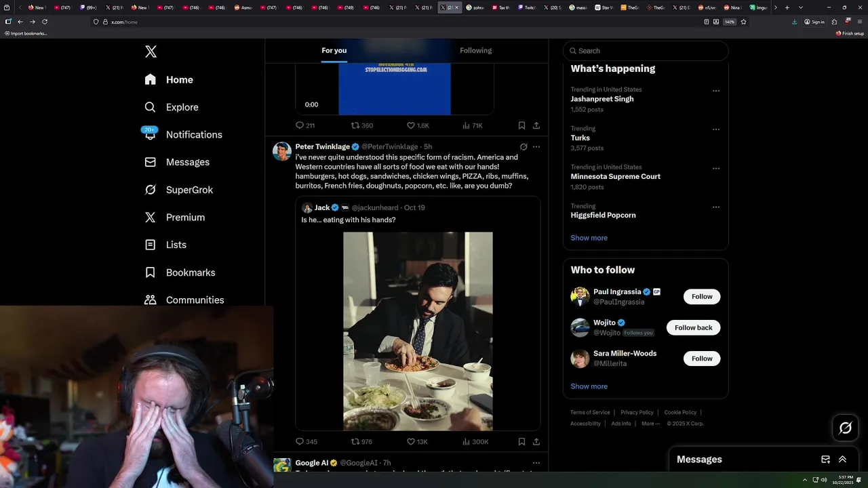Open Ads info footer link
The image size is (868, 488).
621,424
